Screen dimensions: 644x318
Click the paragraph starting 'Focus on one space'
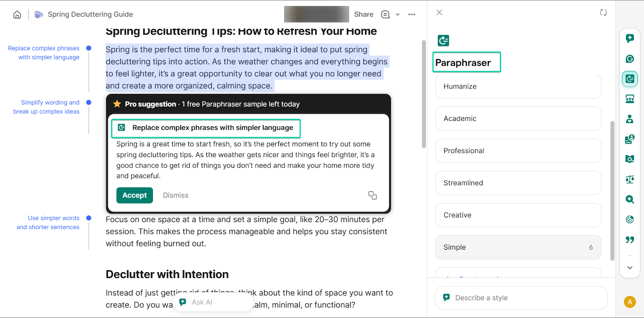(x=246, y=232)
